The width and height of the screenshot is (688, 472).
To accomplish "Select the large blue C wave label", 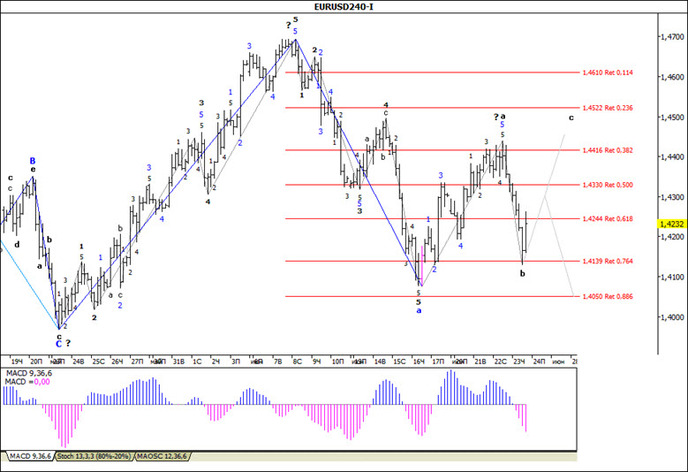I will (x=58, y=344).
